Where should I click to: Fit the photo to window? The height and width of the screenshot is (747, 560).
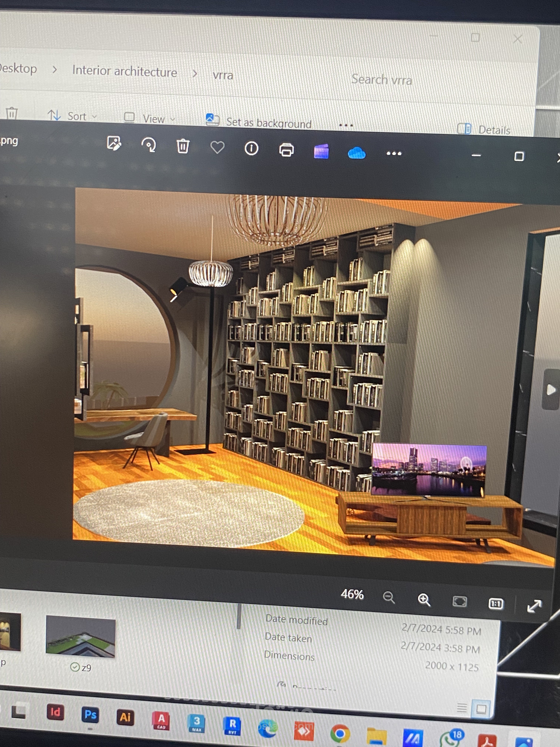click(459, 601)
